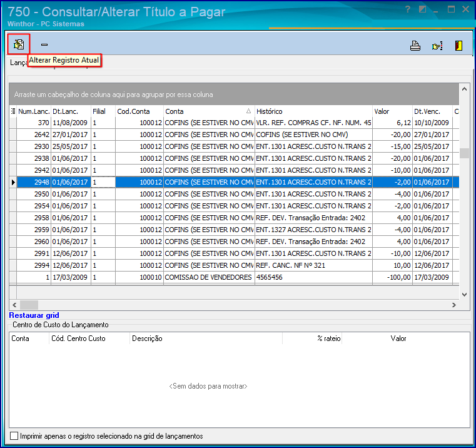Image resolution: width=476 pixels, height=448 pixels.
Task: Sort by Num.Lanc. column header
Action: (x=34, y=111)
